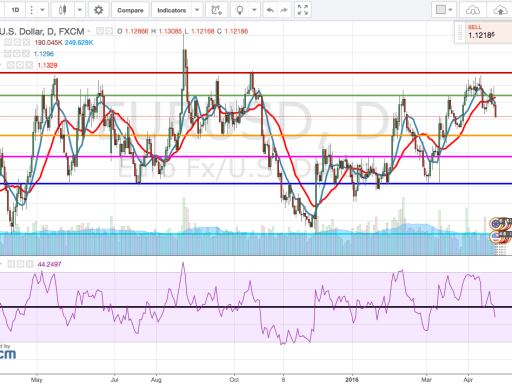Select the blue horizontal support line

pyautogui.click(x=256, y=184)
